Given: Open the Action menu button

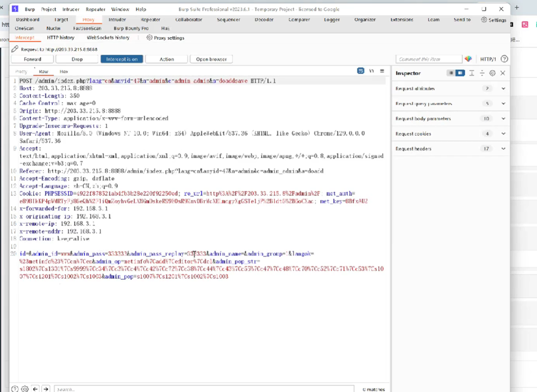Looking at the screenshot, I should [167, 59].
